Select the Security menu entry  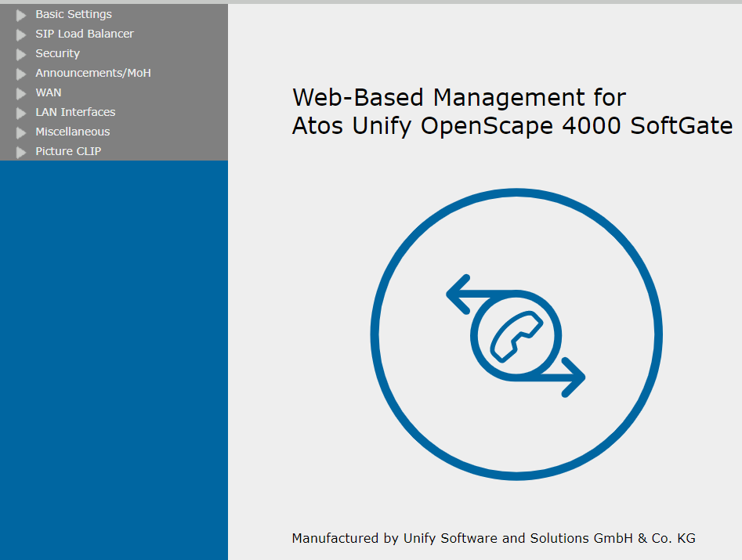tap(58, 53)
